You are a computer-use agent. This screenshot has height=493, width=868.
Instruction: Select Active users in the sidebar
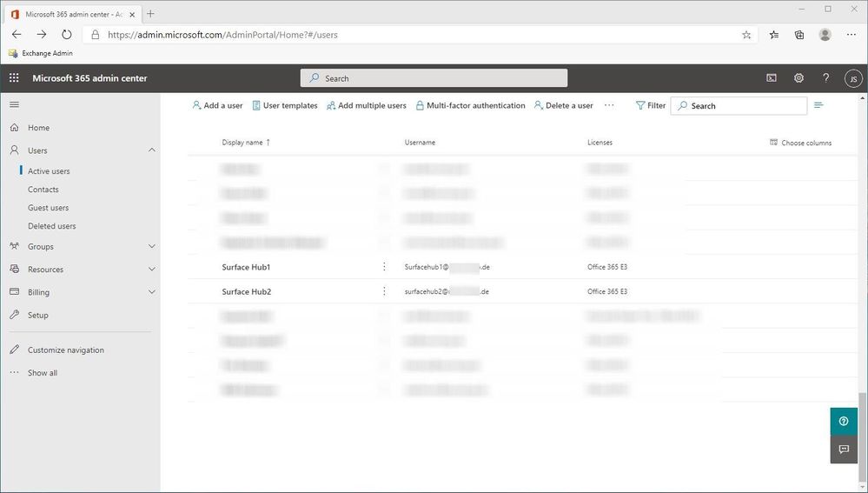(49, 171)
